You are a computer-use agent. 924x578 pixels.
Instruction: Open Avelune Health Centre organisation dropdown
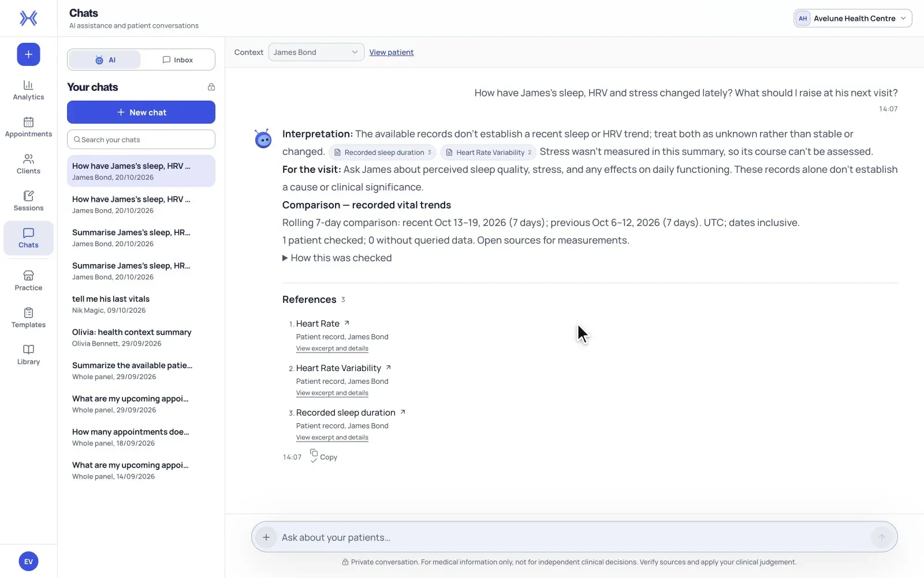coord(852,18)
